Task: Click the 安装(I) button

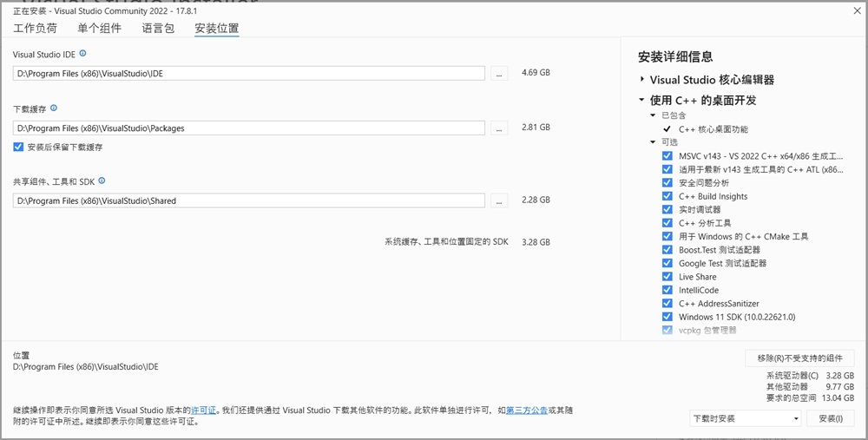Action: [x=831, y=418]
